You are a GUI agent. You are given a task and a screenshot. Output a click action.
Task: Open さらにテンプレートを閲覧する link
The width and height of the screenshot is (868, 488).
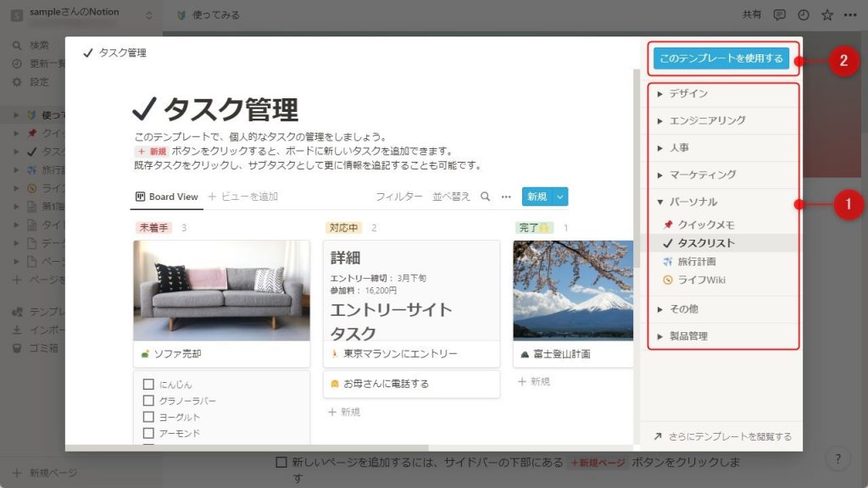(722, 436)
